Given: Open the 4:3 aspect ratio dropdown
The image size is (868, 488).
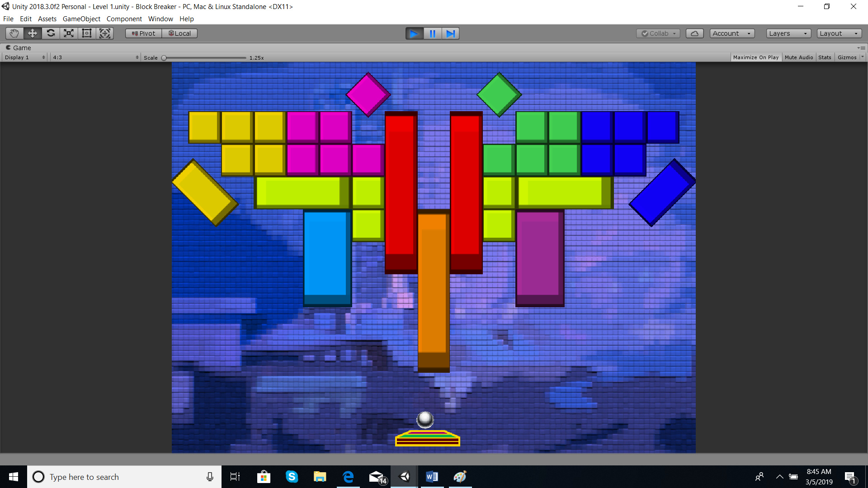Looking at the screenshot, I should (x=95, y=57).
